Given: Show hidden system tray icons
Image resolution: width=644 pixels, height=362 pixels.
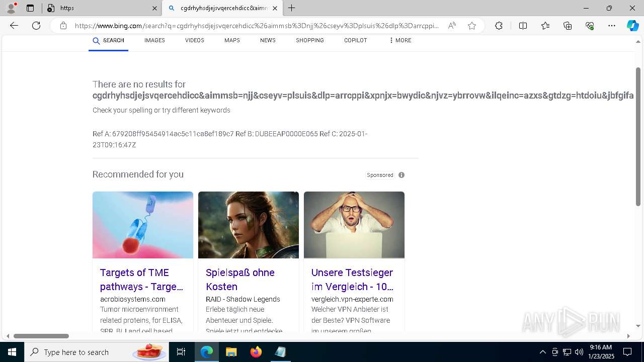Looking at the screenshot, I should pyautogui.click(x=542, y=352).
